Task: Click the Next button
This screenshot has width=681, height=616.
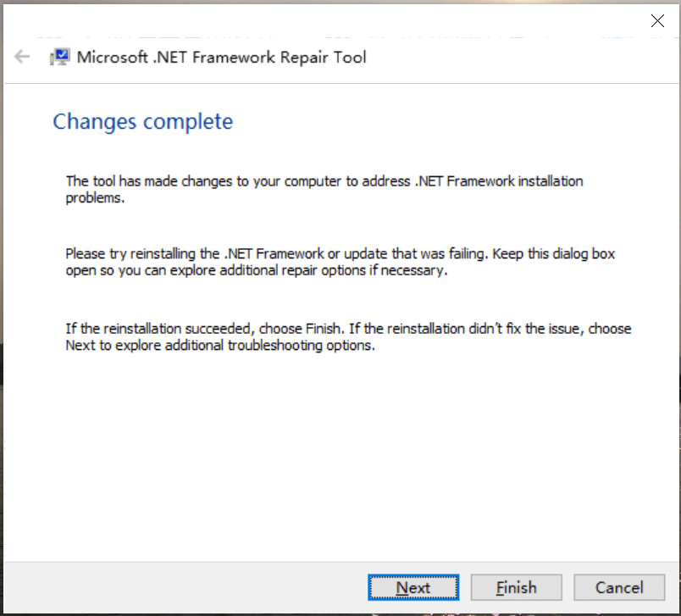Action: [413, 587]
